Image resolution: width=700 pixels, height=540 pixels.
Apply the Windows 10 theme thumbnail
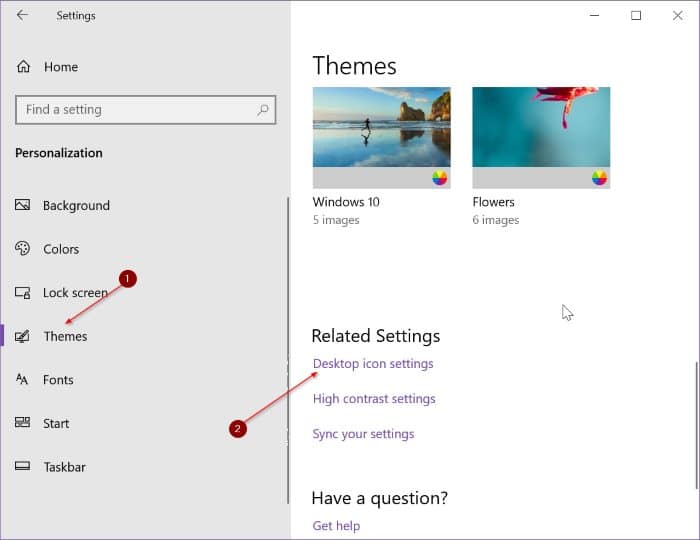coord(381,137)
